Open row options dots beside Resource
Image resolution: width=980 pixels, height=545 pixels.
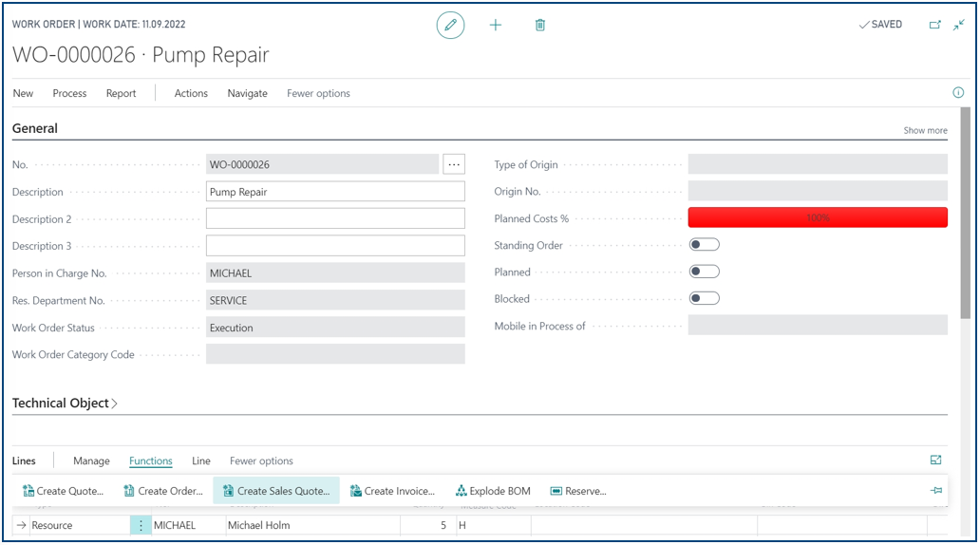(x=141, y=525)
